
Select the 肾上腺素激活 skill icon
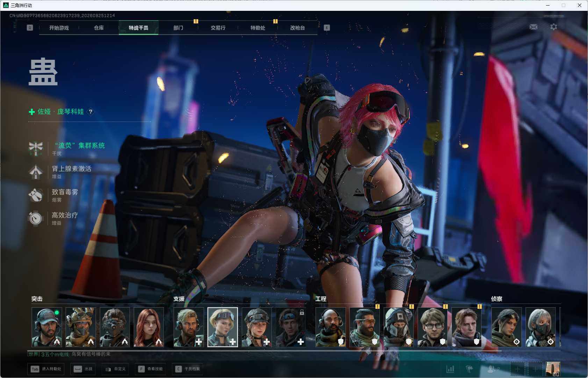pos(36,172)
